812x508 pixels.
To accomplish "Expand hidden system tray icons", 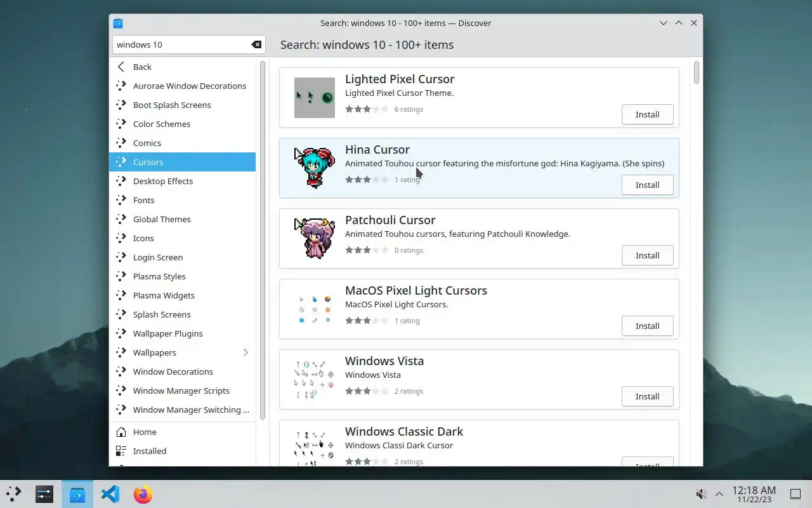I will 719,494.
